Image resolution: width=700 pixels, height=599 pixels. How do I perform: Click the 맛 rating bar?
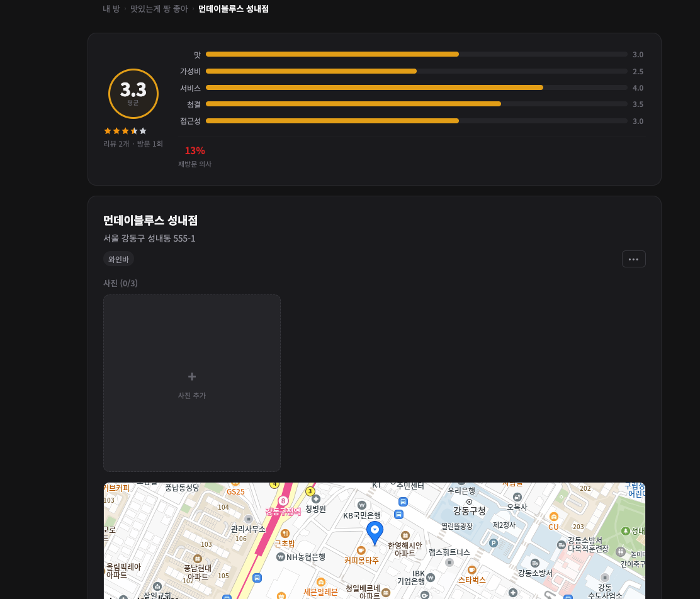click(x=417, y=55)
